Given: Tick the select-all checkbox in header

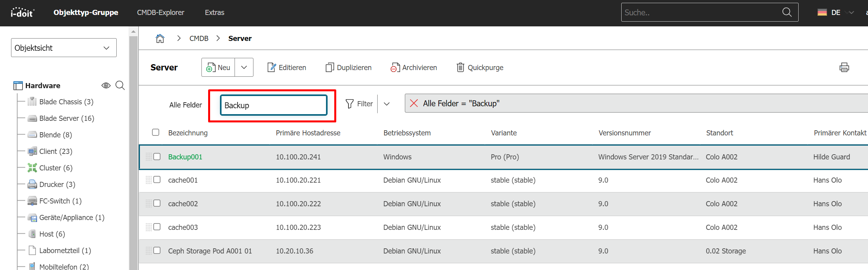Looking at the screenshot, I should pos(156,132).
